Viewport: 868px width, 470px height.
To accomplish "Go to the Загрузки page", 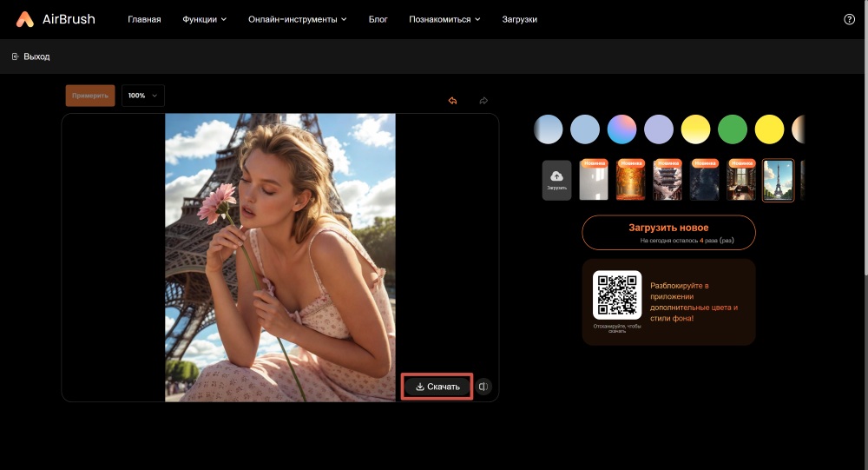I will pos(519,19).
